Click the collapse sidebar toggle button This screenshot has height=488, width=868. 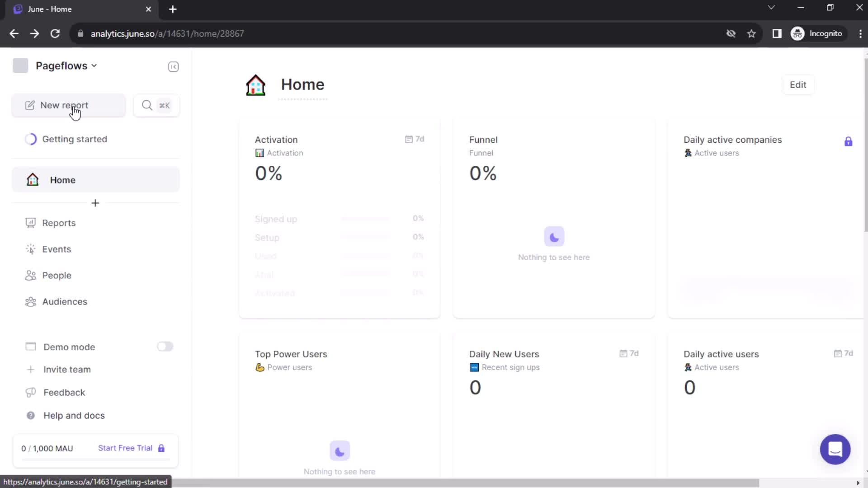pos(174,66)
